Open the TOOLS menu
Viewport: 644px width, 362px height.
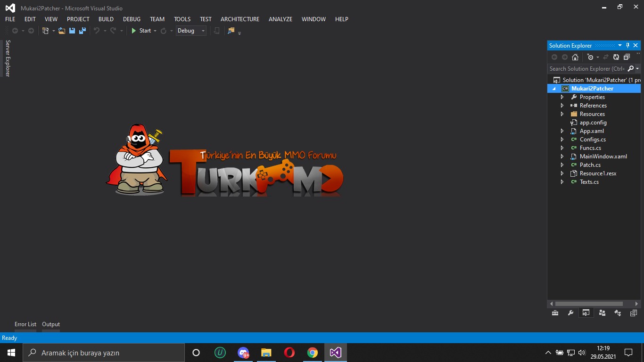[x=182, y=19]
